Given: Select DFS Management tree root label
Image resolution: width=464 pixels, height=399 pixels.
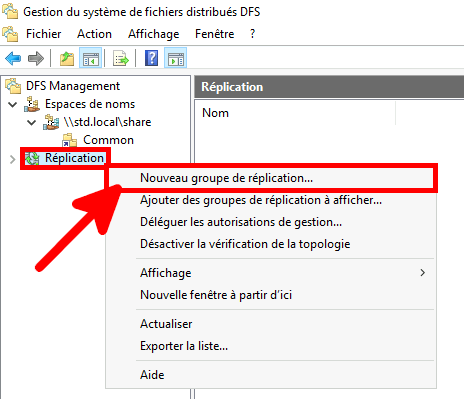Looking at the screenshot, I should pos(73,86).
